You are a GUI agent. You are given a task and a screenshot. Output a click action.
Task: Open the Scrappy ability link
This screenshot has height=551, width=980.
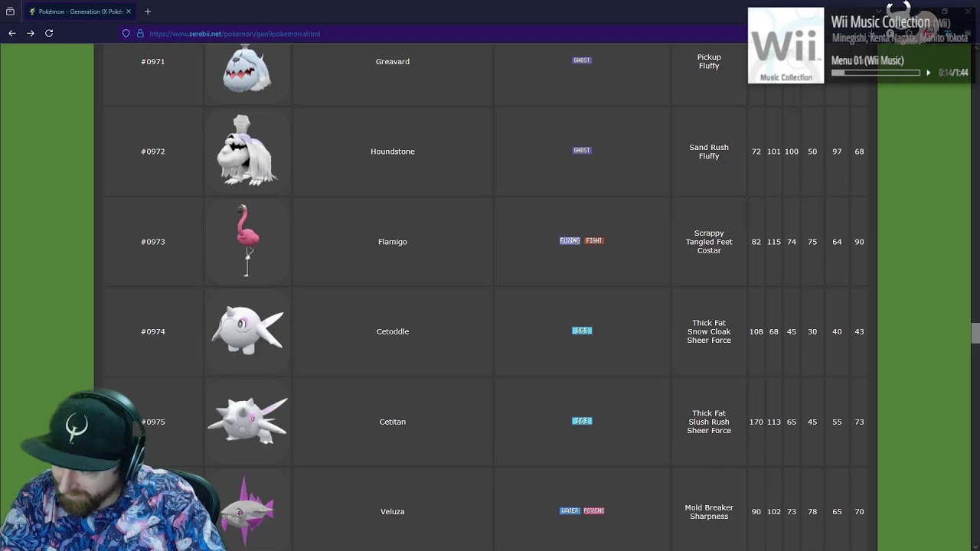click(709, 233)
